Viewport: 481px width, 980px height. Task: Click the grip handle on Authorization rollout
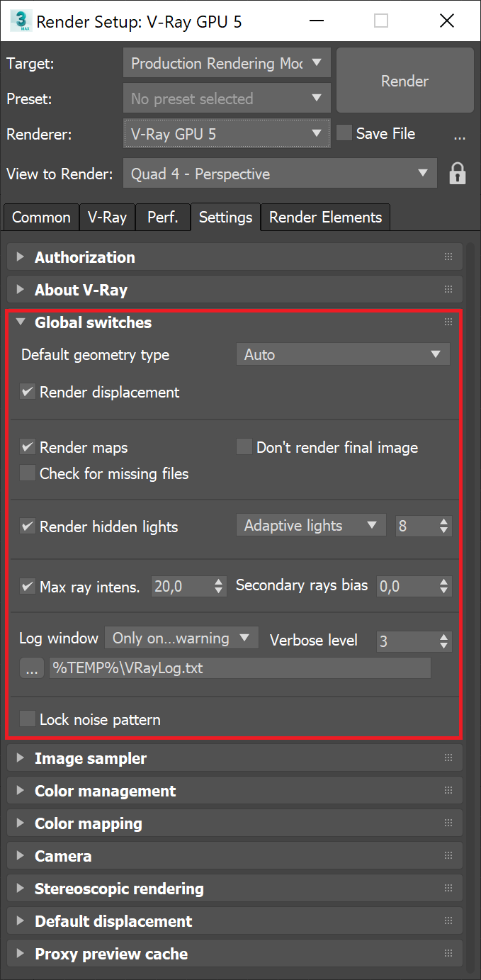pyautogui.click(x=448, y=257)
